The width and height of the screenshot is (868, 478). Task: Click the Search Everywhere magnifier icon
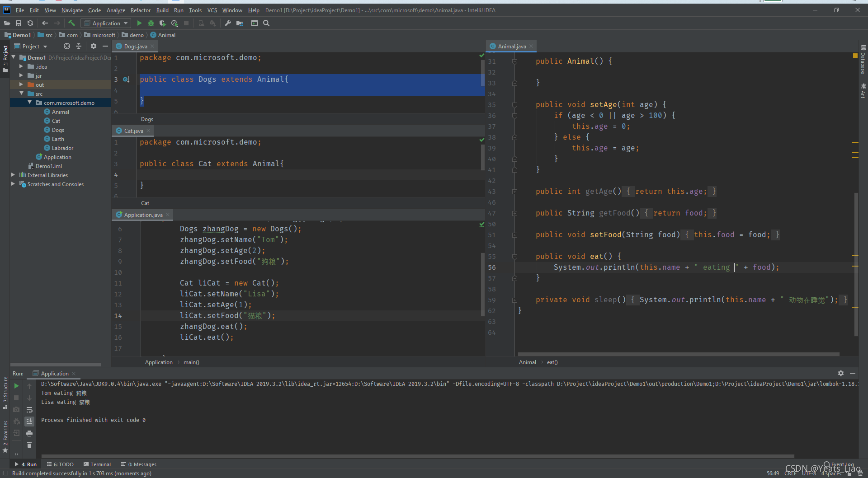(x=266, y=23)
